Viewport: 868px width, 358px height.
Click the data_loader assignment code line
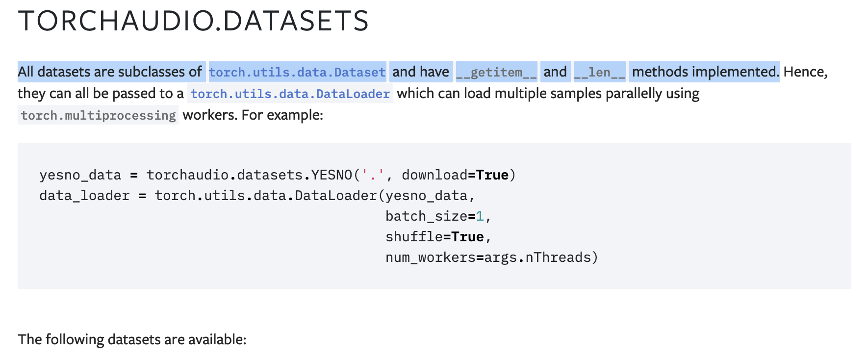tap(257, 196)
